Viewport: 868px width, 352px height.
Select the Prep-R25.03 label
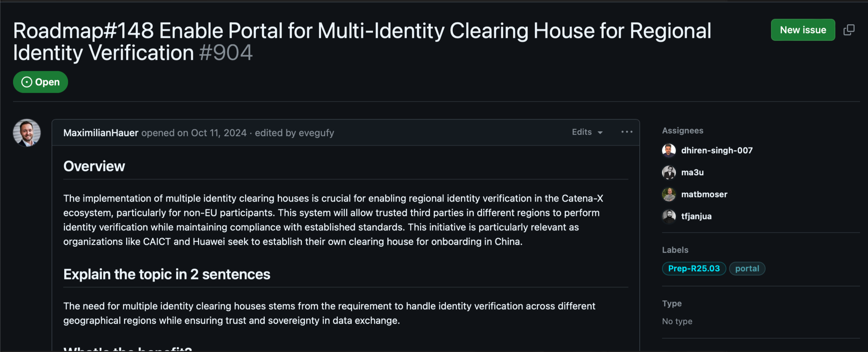pyautogui.click(x=694, y=268)
